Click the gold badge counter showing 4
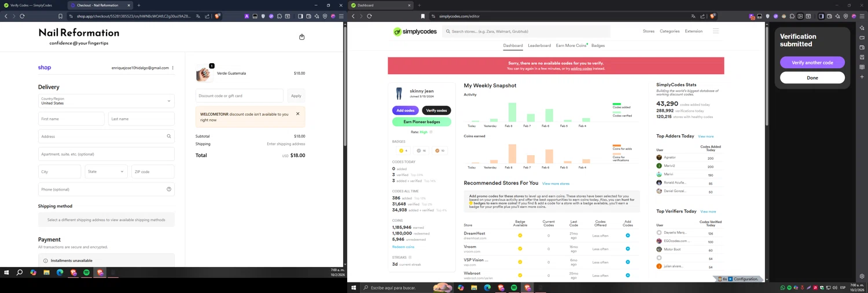 [403, 151]
